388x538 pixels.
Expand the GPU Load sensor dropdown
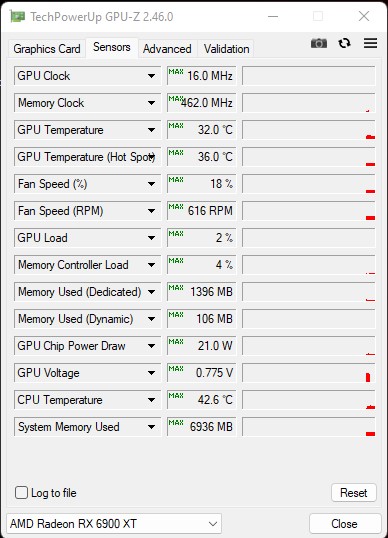(x=151, y=238)
